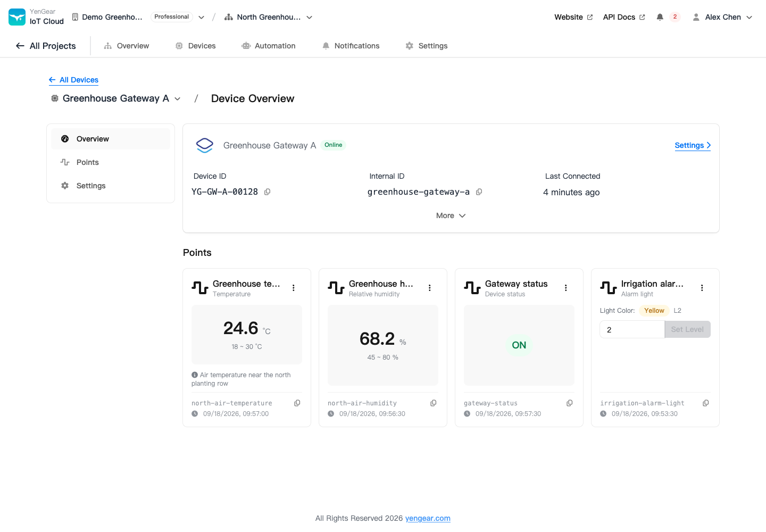Open the Website external link

point(573,17)
